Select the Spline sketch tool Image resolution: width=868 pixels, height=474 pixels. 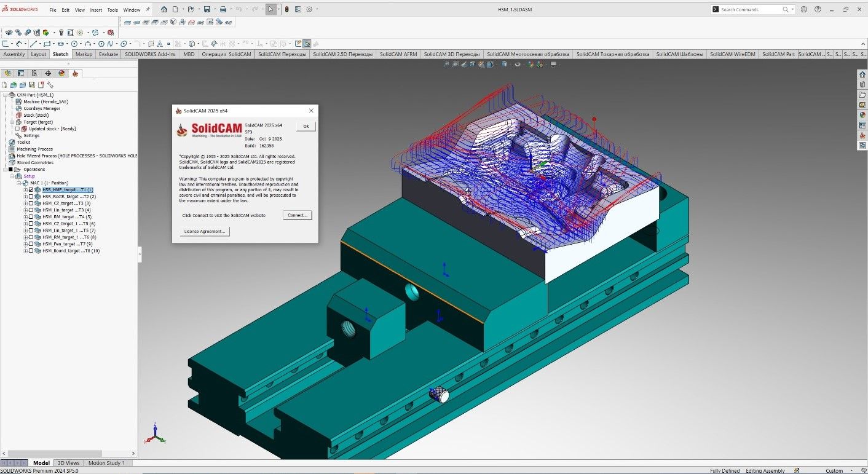(x=111, y=43)
